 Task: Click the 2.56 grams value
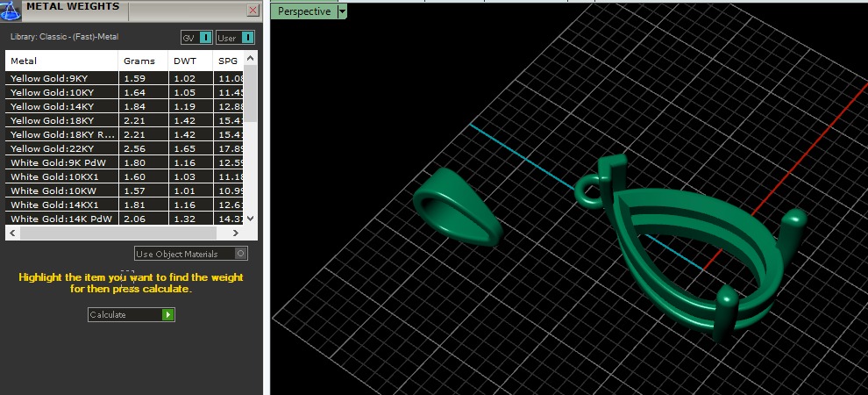pos(134,148)
